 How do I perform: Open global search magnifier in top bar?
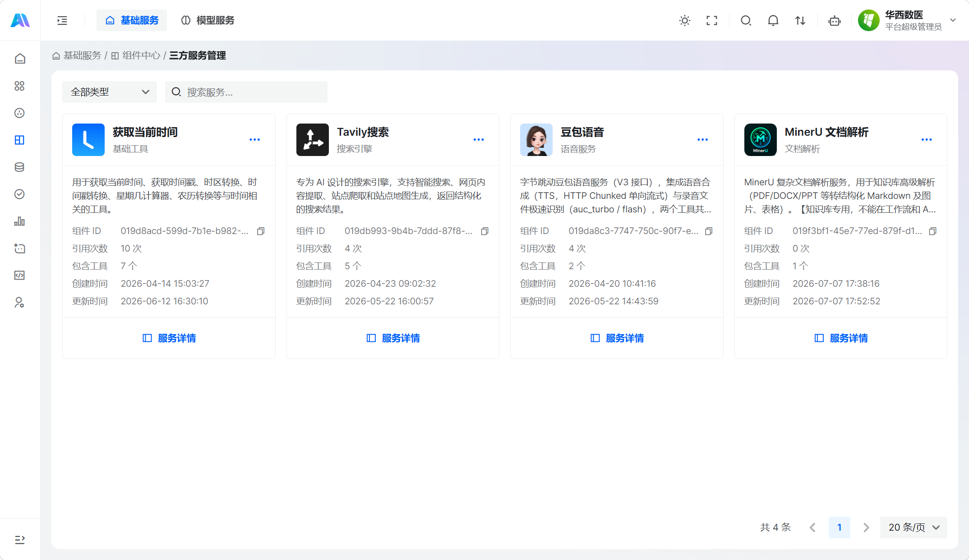pos(746,20)
